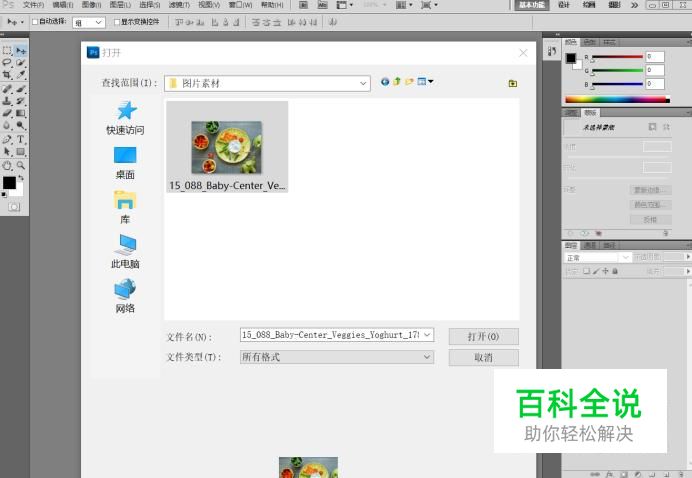The height and width of the screenshot is (478, 692).
Task: Select the Gradient tool
Action: pyautogui.click(x=20, y=113)
